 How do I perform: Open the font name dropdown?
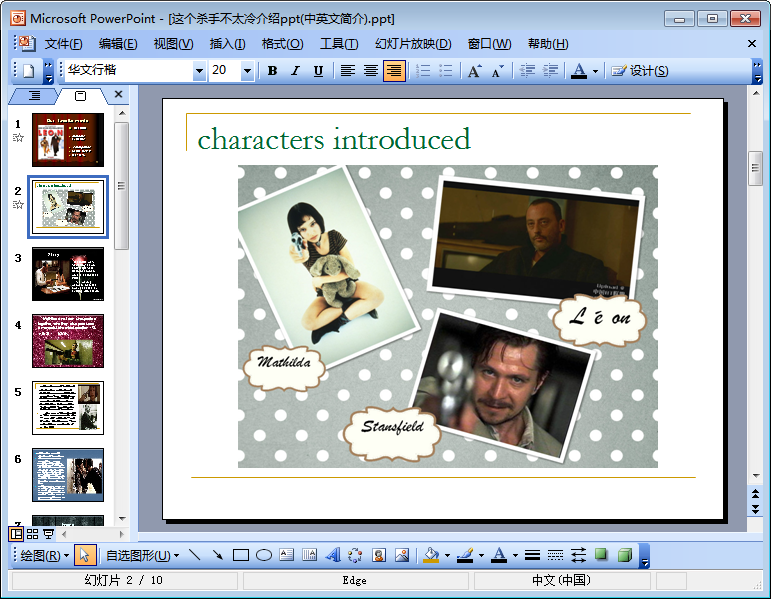[x=199, y=71]
